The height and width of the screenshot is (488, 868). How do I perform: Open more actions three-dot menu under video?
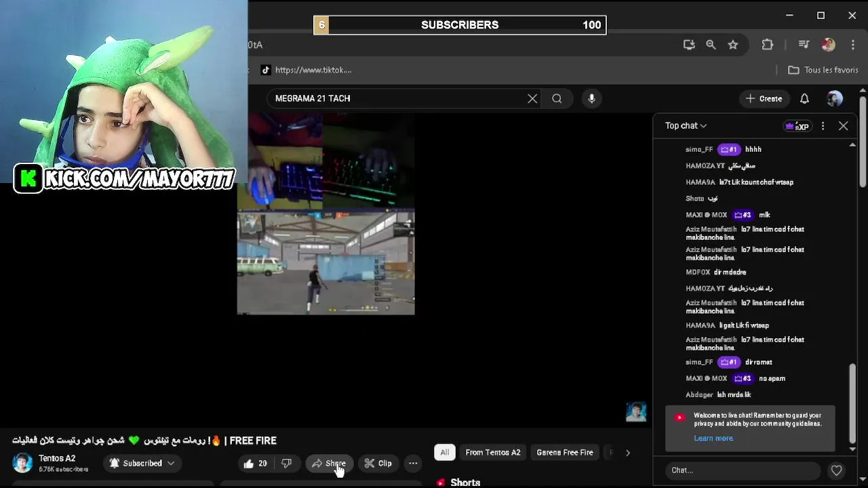[x=413, y=464]
